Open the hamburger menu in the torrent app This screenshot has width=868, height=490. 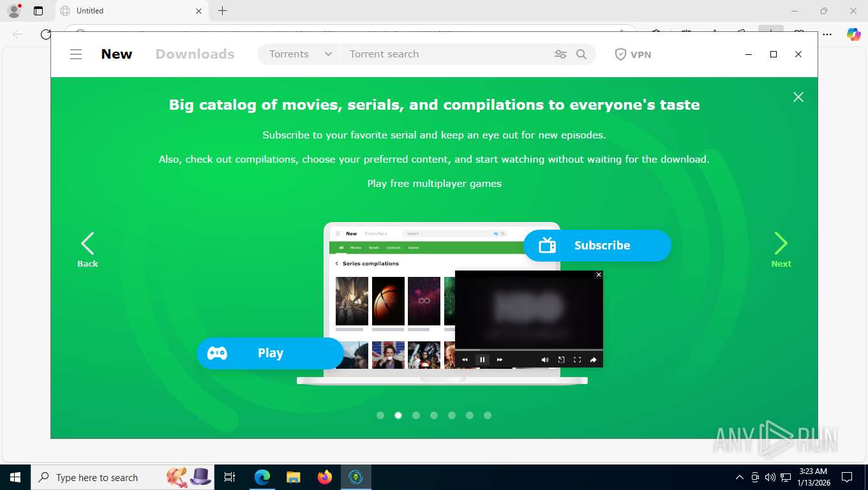pyautogui.click(x=76, y=54)
